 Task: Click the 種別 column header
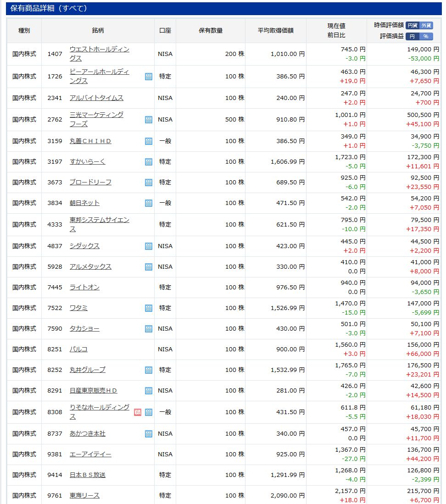[24, 31]
